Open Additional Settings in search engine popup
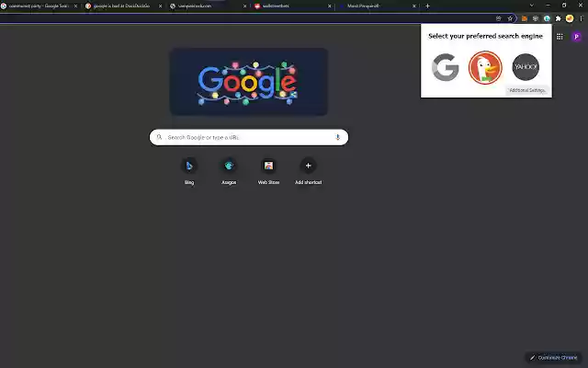 click(x=526, y=90)
